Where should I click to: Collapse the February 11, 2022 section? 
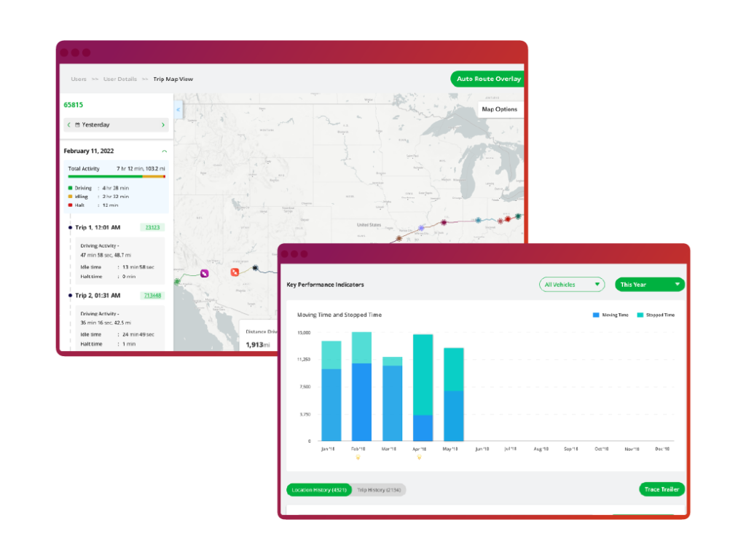pyautogui.click(x=164, y=151)
